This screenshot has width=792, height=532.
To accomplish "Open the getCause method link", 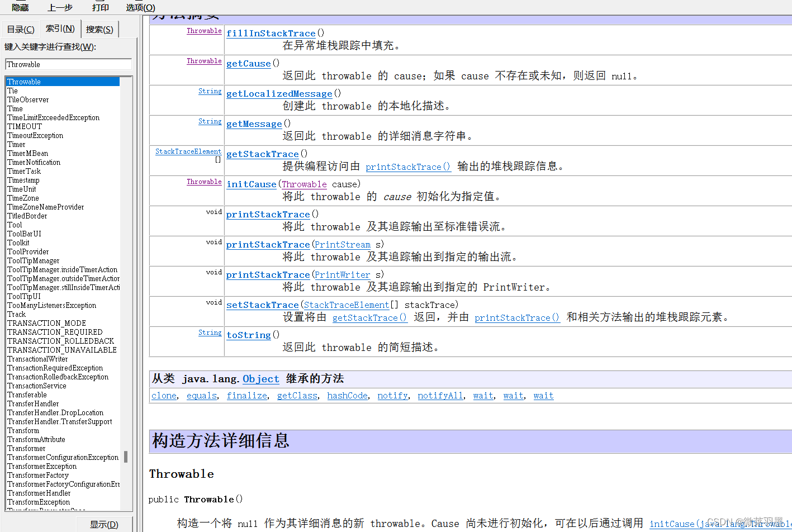I will pos(248,64).
